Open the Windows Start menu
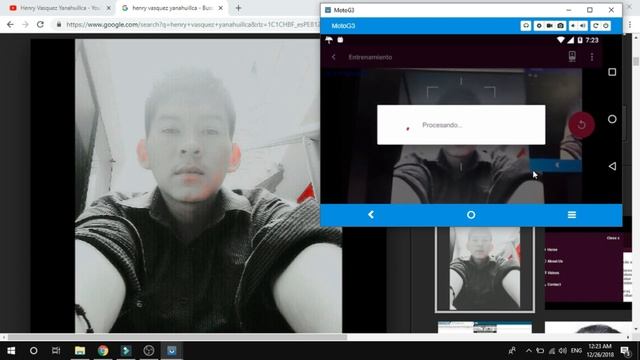Screen dimensions: 640x360 coord(11,351)
